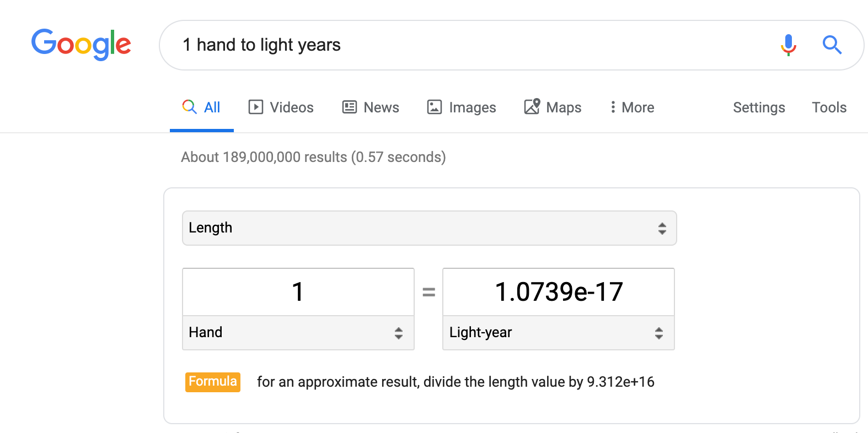Open the News tab

click(x=371, y=107)
